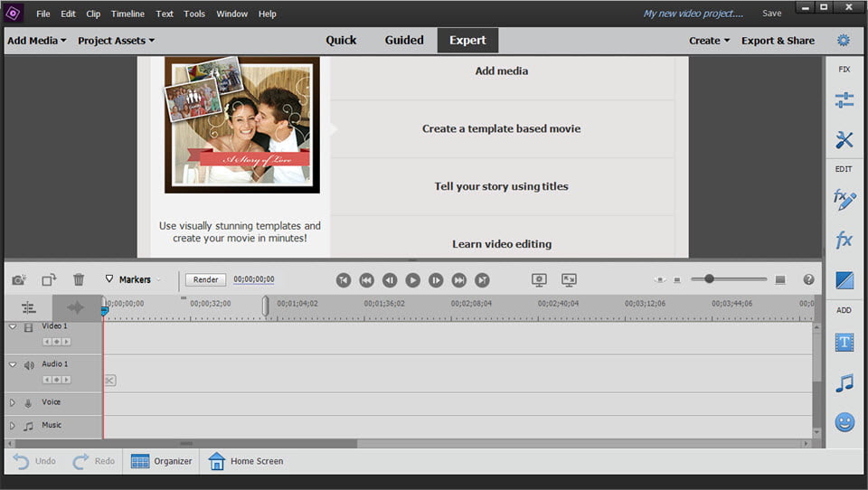
Task: Click the timeline zoom slider handle
Action: pos(709,279)
